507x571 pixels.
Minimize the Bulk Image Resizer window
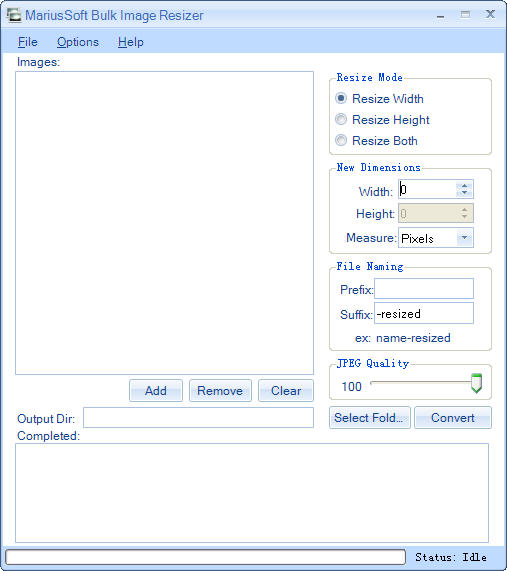(x=440, y=16)
